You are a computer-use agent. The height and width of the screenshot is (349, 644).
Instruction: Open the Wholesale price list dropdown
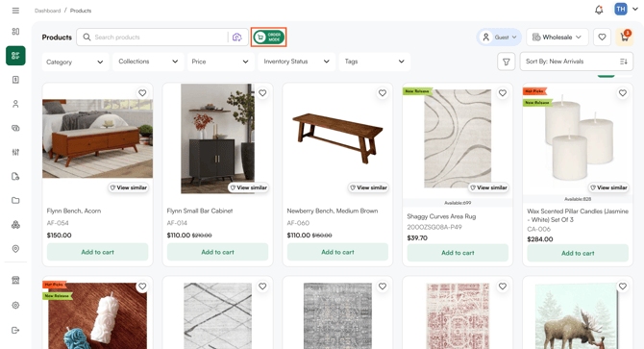557,37
